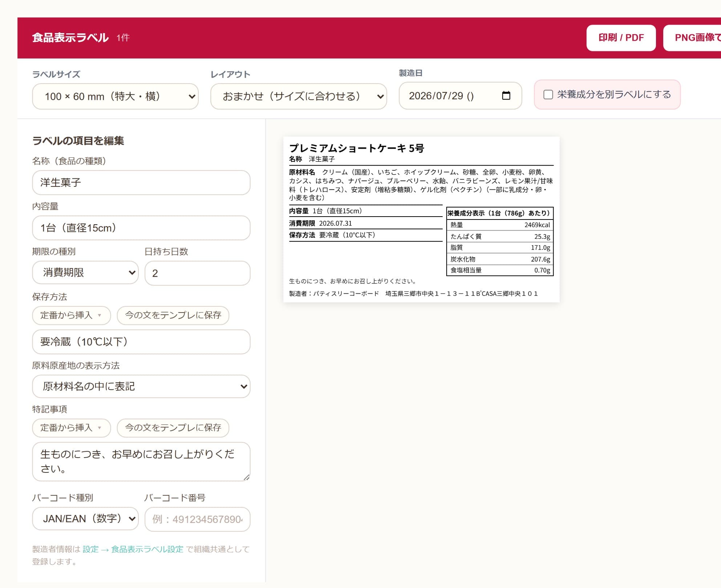Focus the 日持ち日数 field showing 2
The height and width of the screenshot is (588, 721).
point(197,273)
